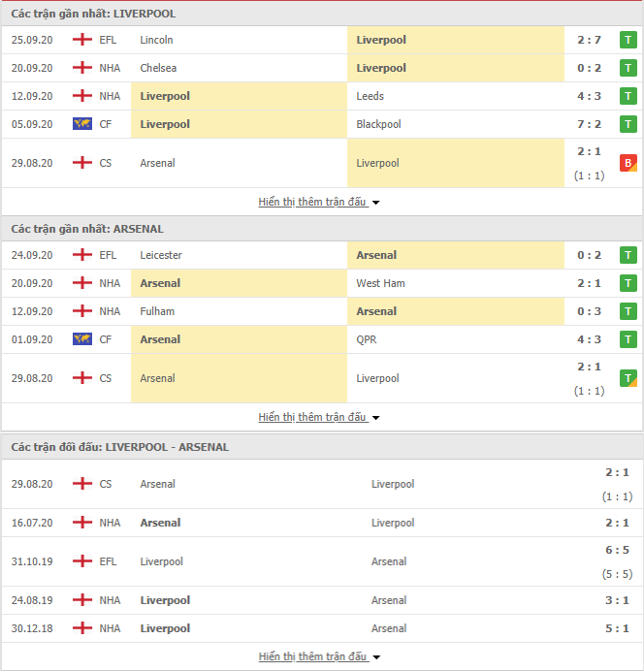Image resolution: width=644 pixels, height=671 pixels.
Task: Click green T badge for Fulham vs Arsenal
Action: (628, 311)
